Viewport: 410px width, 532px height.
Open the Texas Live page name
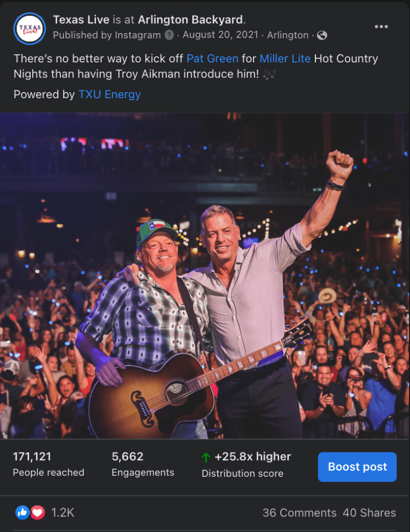[81, 20]
